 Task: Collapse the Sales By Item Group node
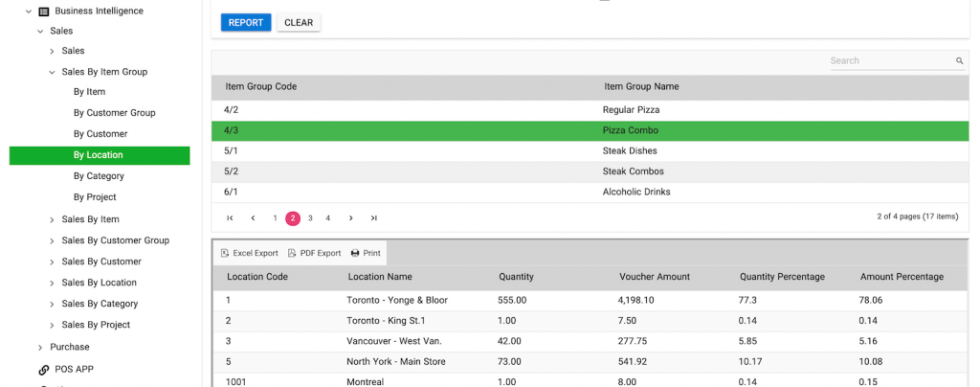coord(52,72)
